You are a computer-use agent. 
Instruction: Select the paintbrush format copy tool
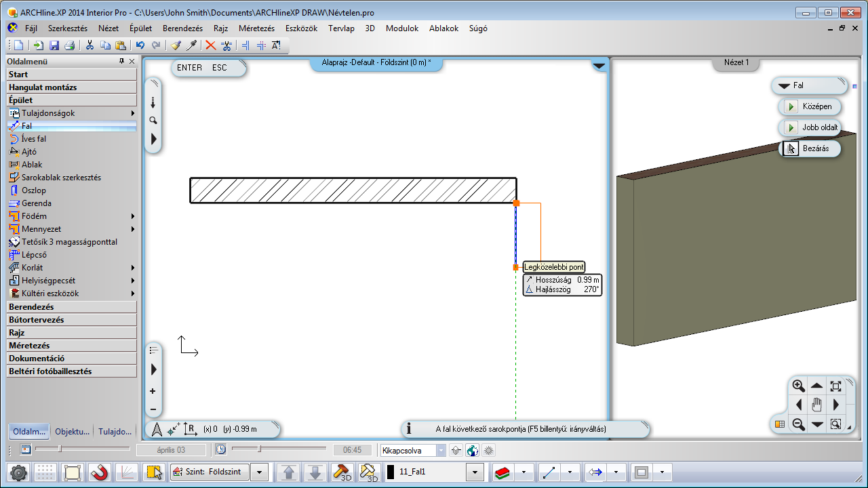(x=176, y=45)
